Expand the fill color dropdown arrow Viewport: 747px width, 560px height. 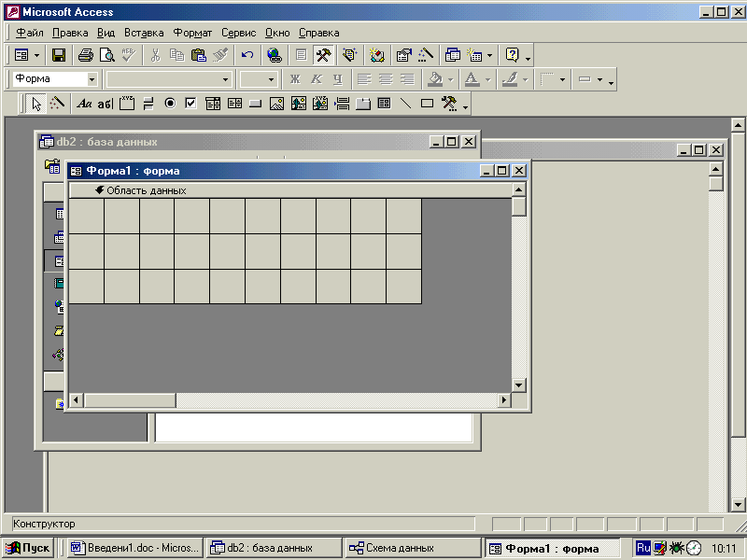point(450,79)
